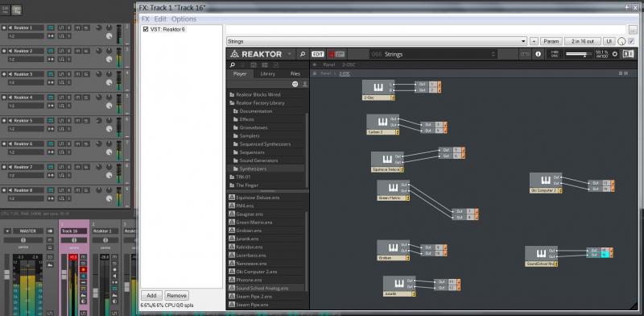644x316 pixels.
Task: Open the Grobian node dropdown arrow
Action: 407,258
